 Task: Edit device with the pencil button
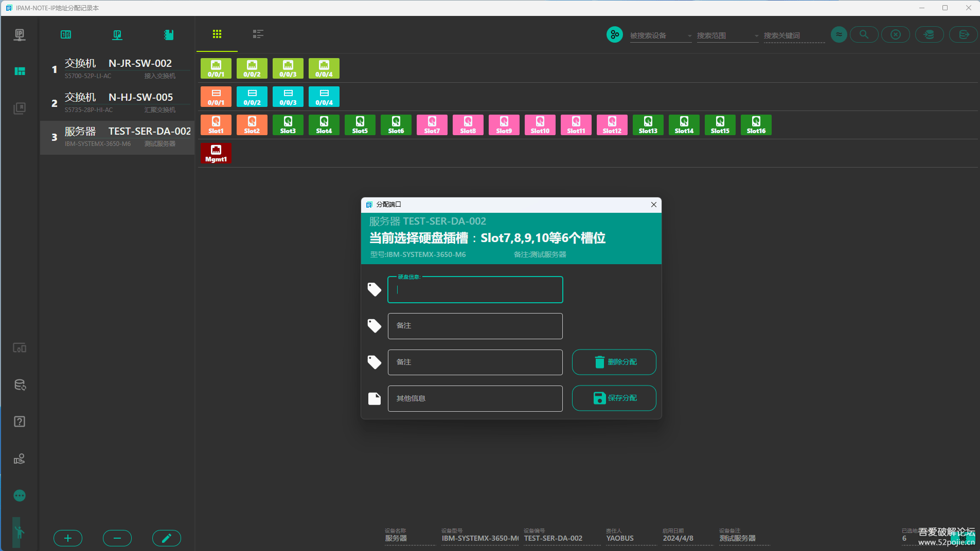(x=167, y=538)
